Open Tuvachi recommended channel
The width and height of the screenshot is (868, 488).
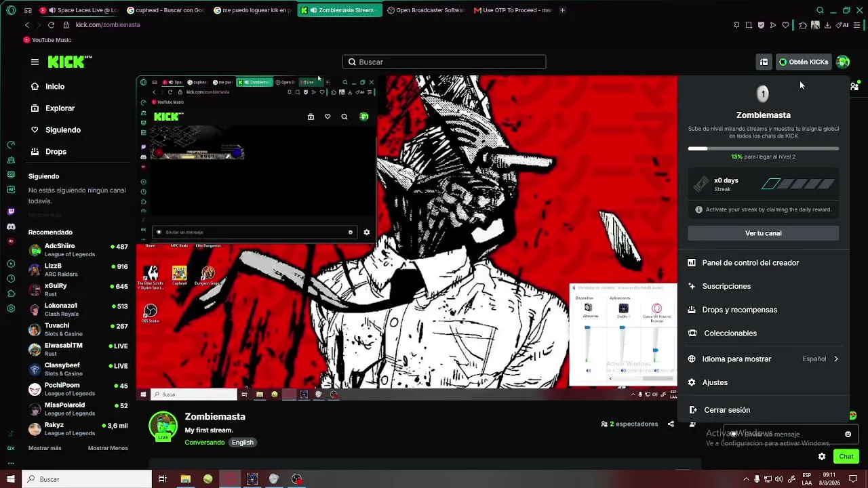pos(78,329)
